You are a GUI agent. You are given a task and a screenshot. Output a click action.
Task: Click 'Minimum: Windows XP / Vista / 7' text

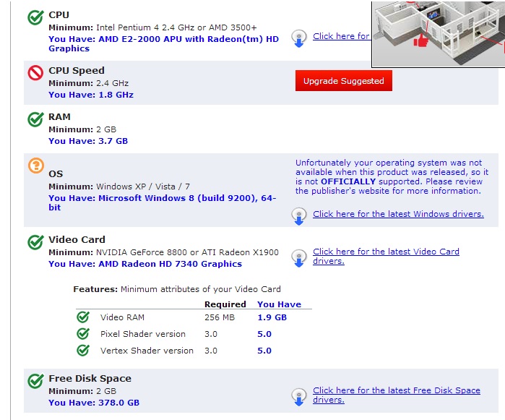119,187
